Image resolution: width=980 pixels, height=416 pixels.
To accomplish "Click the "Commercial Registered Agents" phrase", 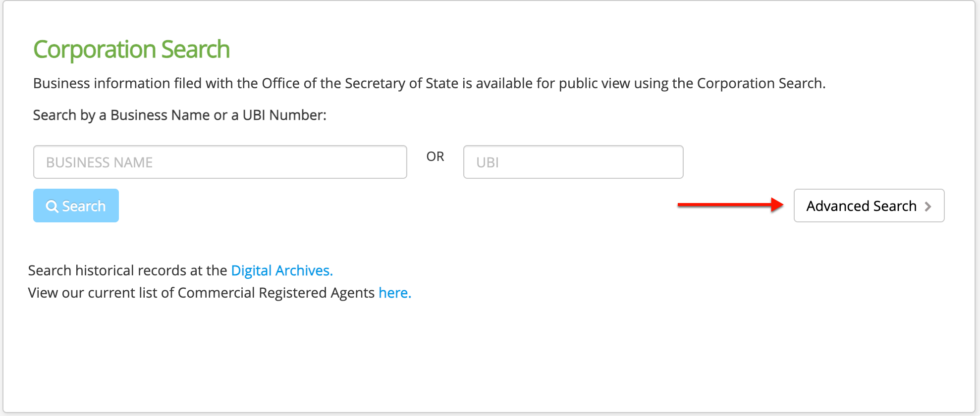I will pyautogui.click(x=276, y=293).
